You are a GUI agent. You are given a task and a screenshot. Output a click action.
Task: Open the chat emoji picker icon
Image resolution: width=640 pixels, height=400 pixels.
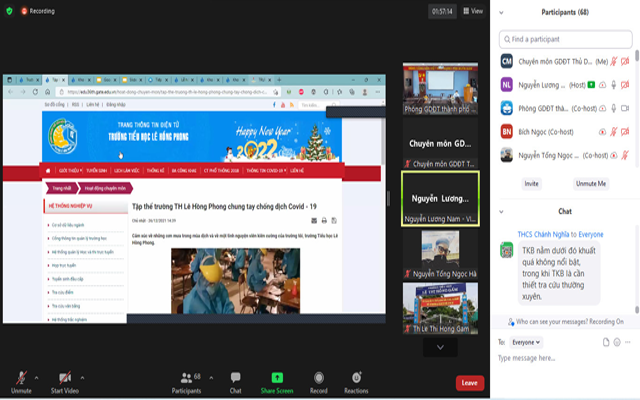tap(617, 342)
